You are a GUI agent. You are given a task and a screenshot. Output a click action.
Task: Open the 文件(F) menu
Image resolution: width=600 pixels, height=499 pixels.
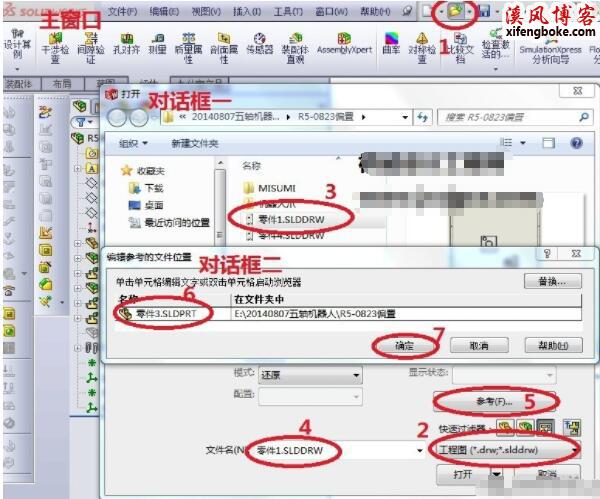[x=122, y=11]
